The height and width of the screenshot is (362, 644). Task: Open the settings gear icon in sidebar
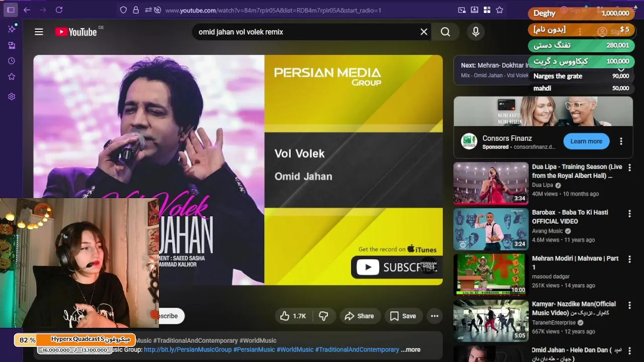tap(12, 97)
